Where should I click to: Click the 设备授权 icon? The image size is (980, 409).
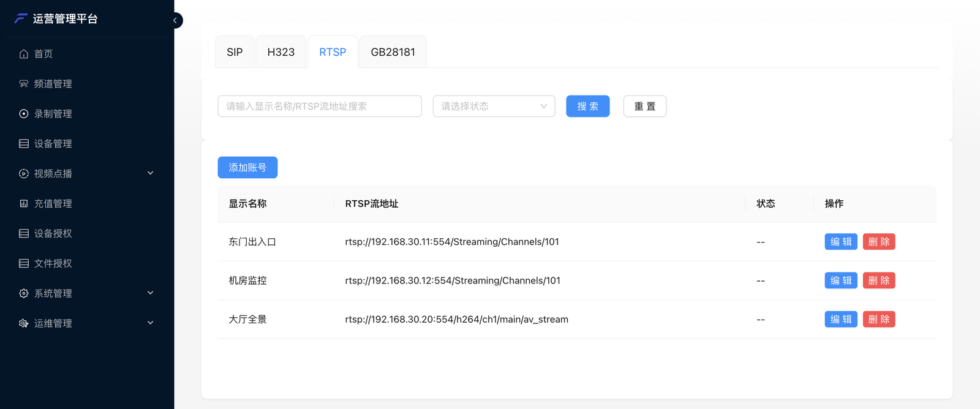(24, 233)
